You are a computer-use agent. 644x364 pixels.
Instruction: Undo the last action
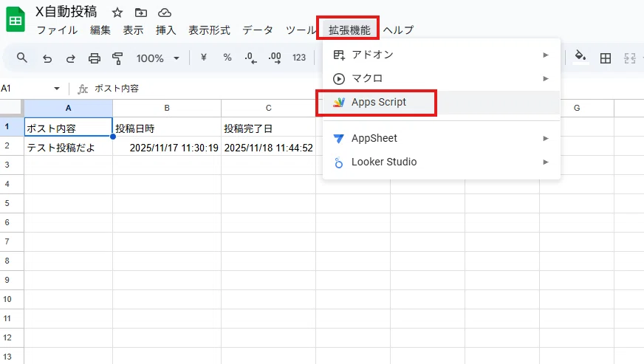47,58
